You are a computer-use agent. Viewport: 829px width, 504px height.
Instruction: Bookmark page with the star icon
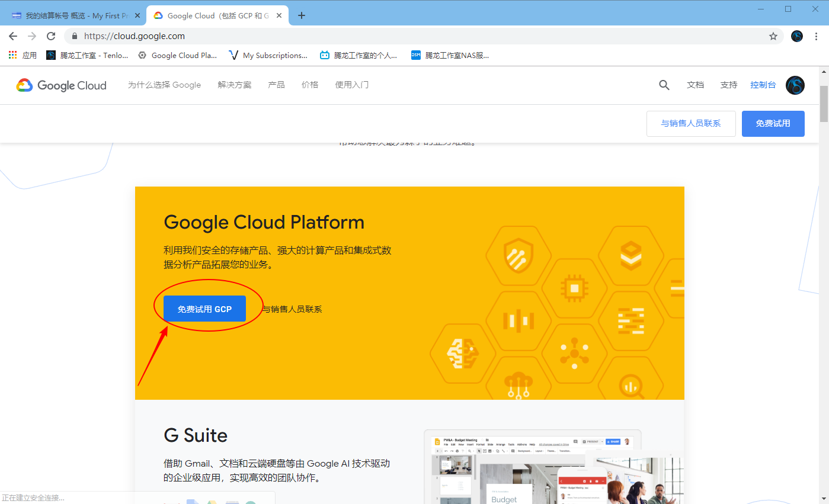[x=773, y=36]
